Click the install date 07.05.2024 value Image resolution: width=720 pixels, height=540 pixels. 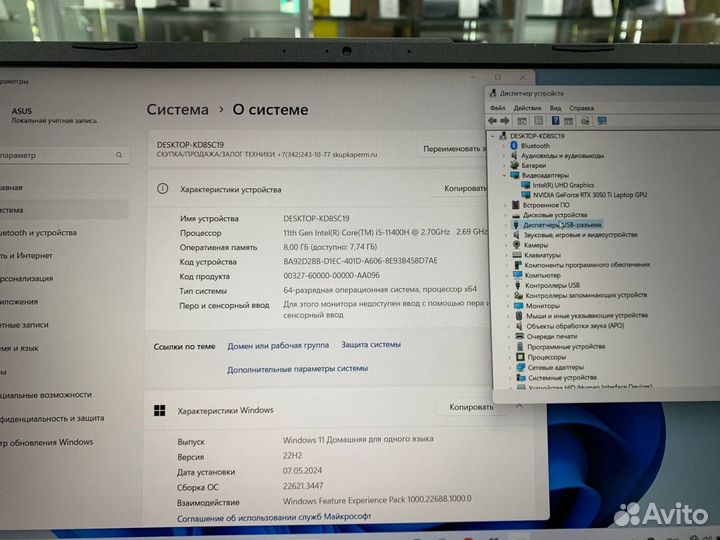[x=303, y=471]
